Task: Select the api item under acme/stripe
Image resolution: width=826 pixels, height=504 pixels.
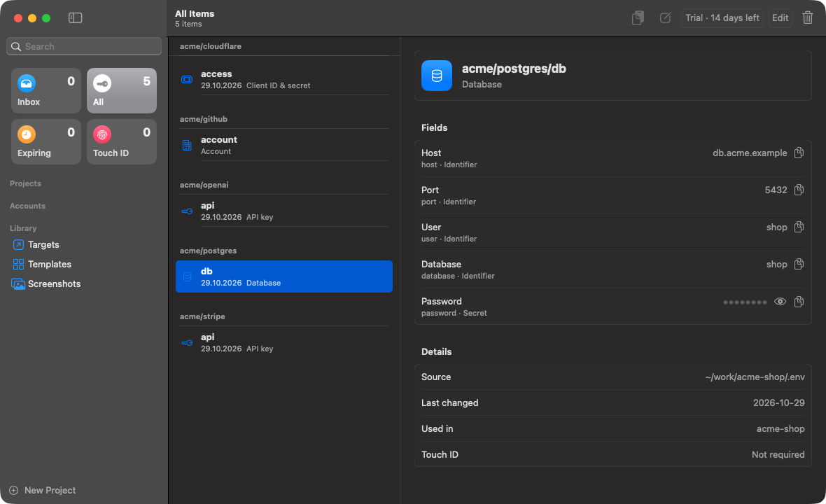Action: click(284, 342)
